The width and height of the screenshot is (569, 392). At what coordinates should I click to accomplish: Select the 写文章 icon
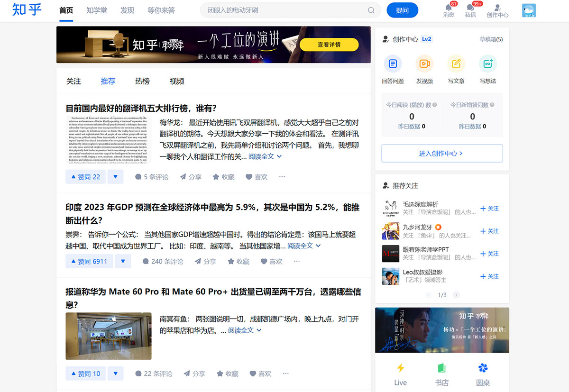[x=456, y=64]
